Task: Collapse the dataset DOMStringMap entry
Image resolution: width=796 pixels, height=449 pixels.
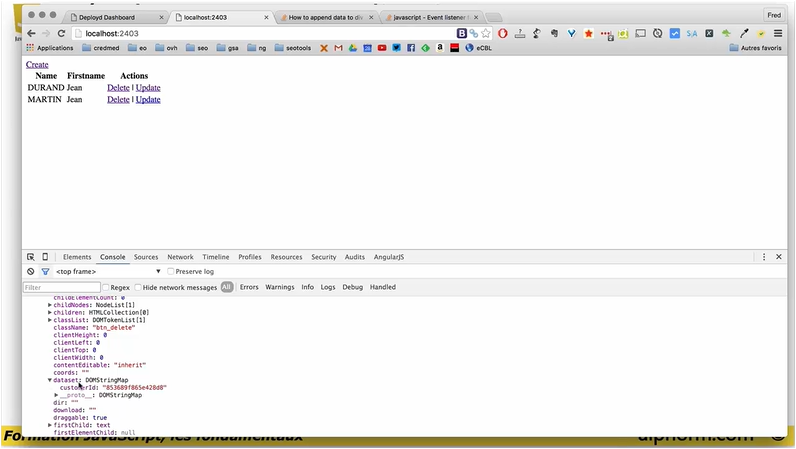Action: coord(50,380)
